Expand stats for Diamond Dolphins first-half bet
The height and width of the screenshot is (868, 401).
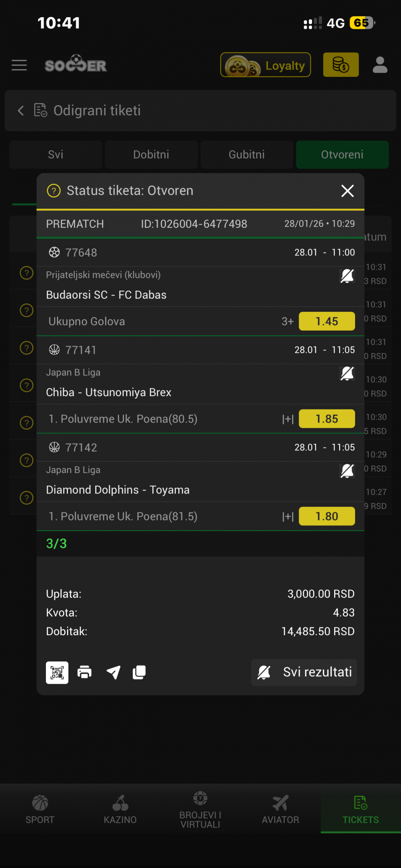pyautogui.click(x=288, y=517)
